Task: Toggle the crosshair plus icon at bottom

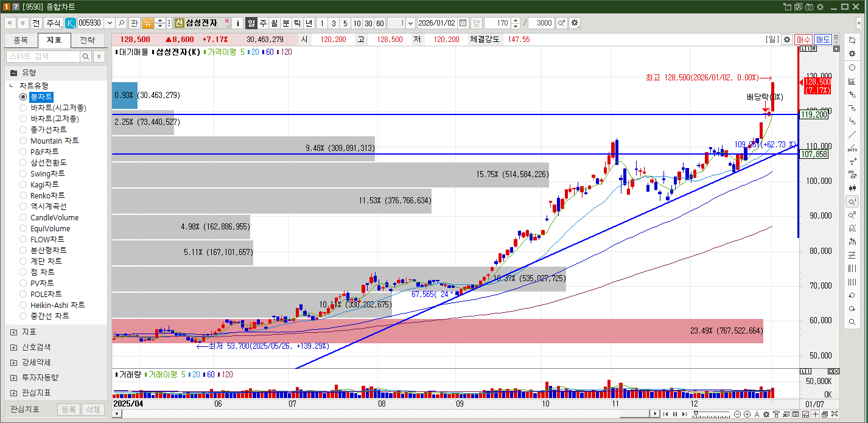Action: 815,414
